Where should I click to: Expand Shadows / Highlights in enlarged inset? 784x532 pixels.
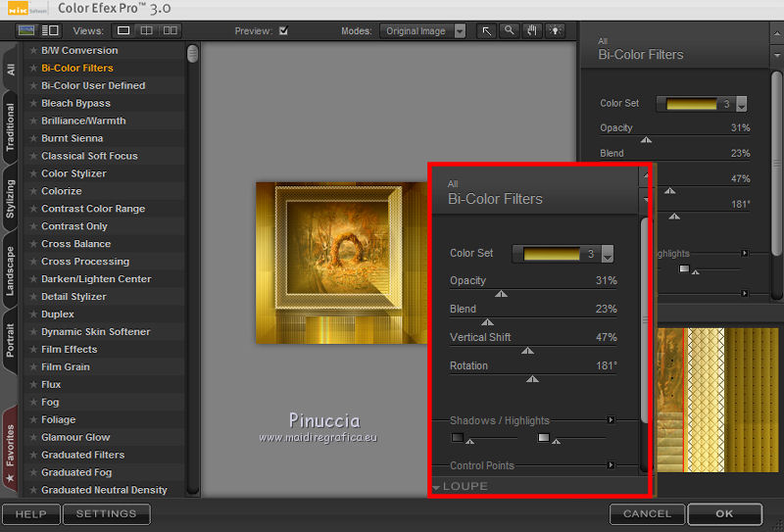pyautogui.click(x=611, y=420)
